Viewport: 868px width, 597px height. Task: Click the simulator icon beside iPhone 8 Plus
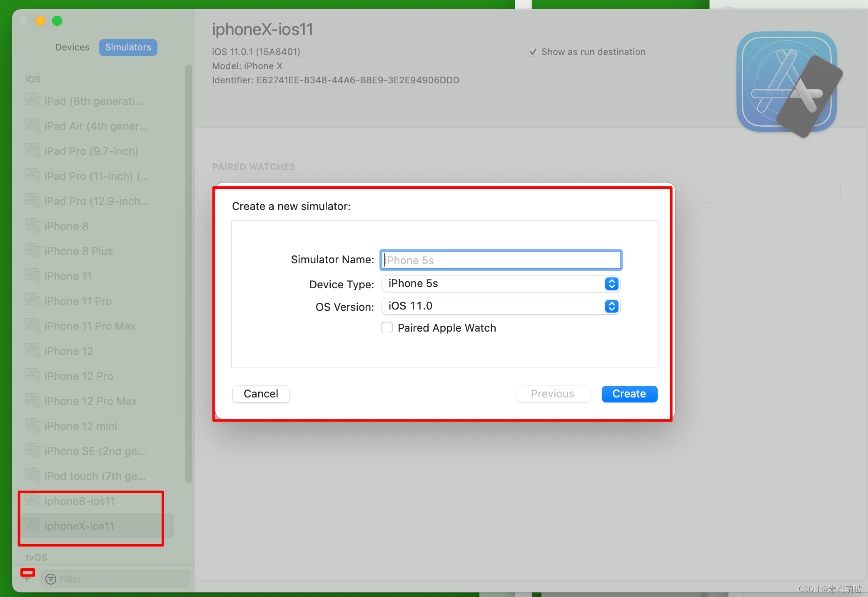[32, 251]
